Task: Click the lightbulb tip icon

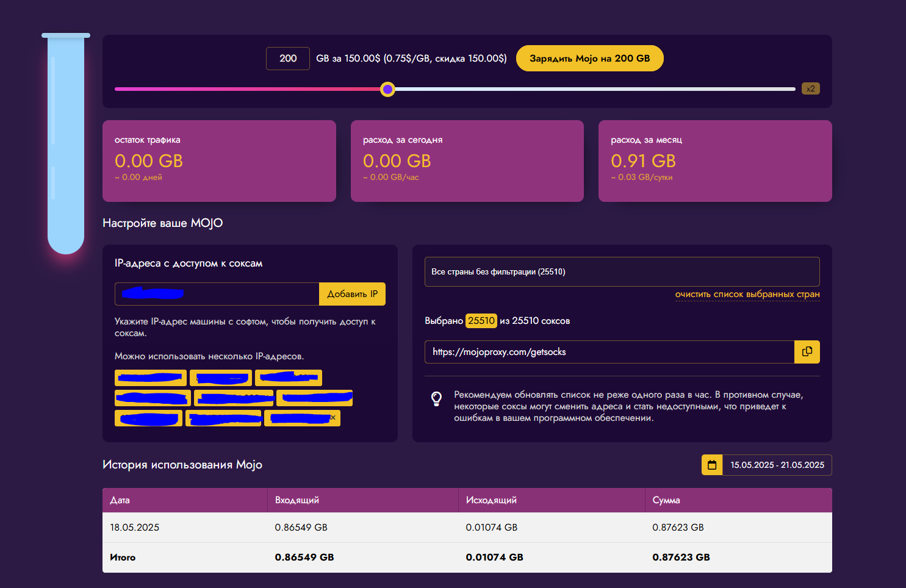Action: (x=436, y=399)
